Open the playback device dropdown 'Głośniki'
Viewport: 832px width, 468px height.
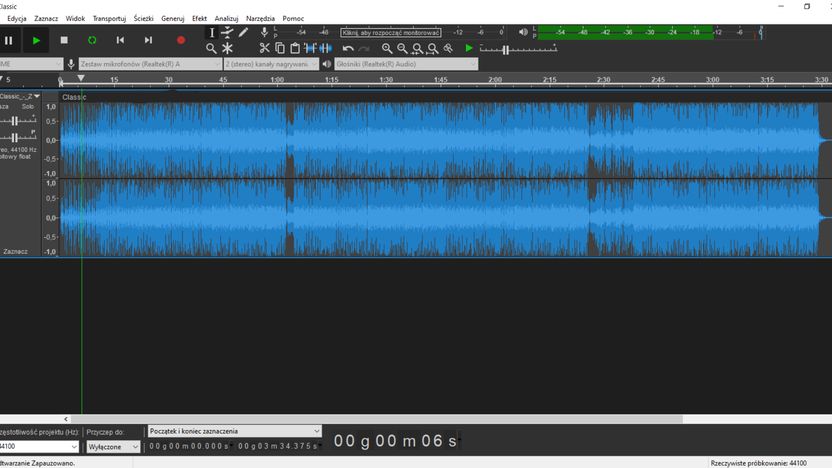[x=406, y=64]
